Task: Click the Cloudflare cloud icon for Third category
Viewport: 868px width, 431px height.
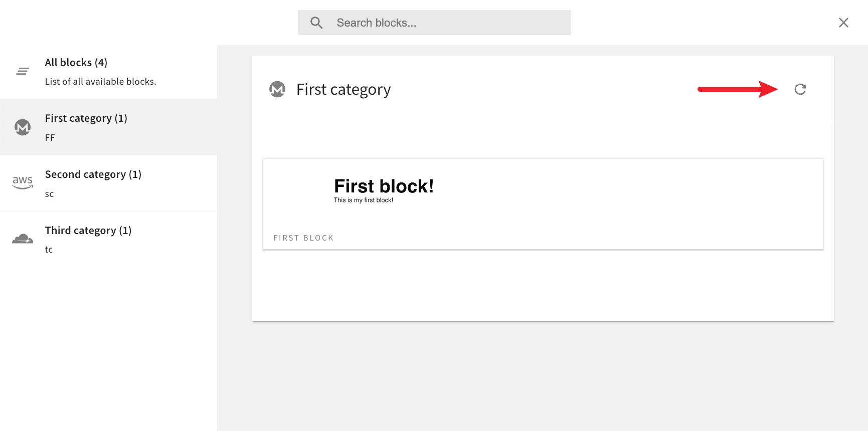Action: tap(22, 239)
